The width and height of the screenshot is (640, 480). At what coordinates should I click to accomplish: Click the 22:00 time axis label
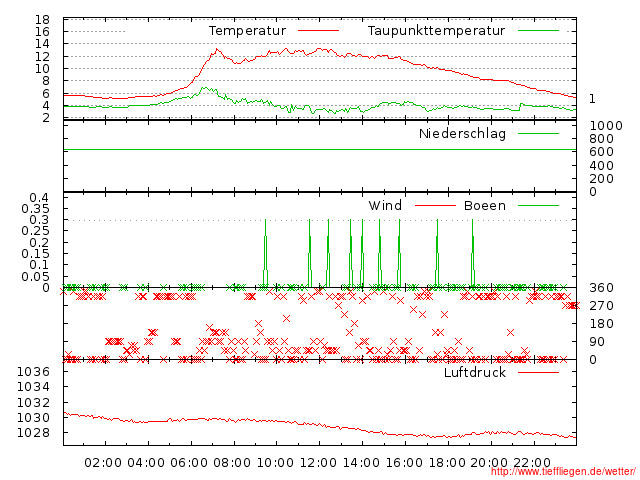coord(532,463)
